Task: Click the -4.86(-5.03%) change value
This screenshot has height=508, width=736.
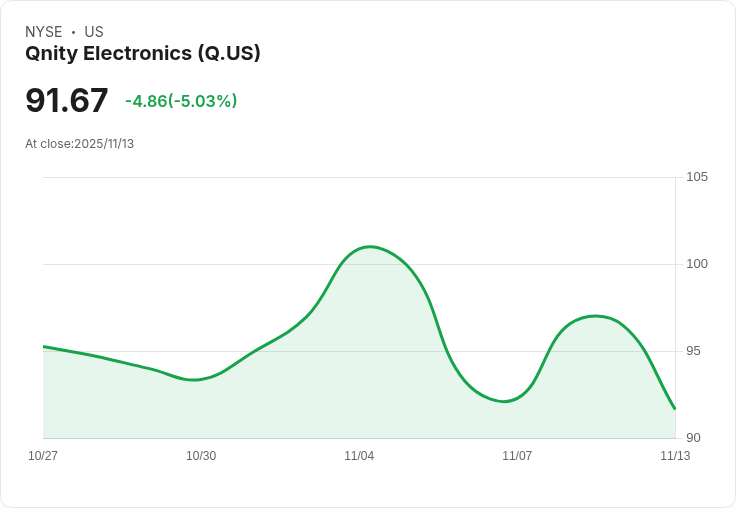Action: point(181,101)
